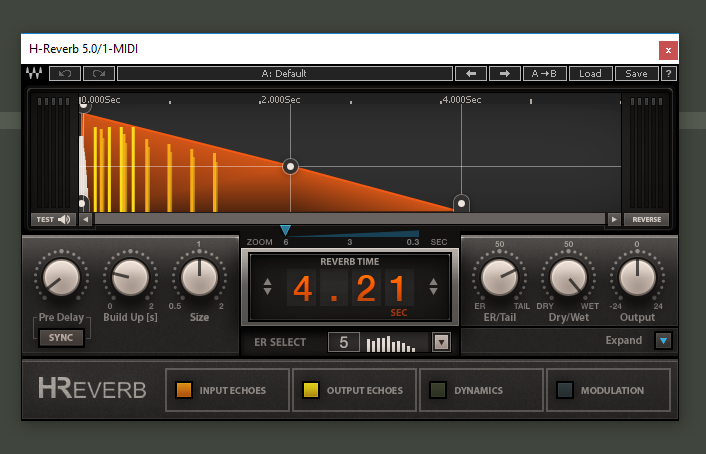Click the reverb time hundredths digit 1
The height and width of the screenshot is (454, 706).
click(399, 288)
